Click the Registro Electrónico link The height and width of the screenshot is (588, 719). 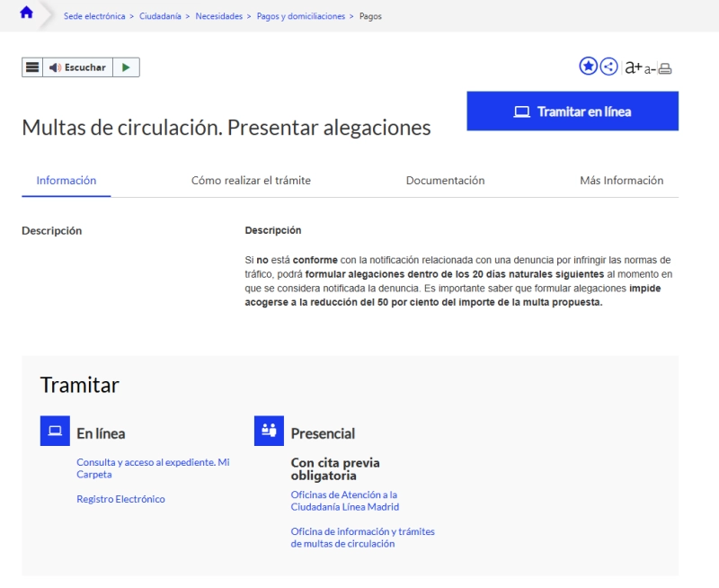click(120, 499)
